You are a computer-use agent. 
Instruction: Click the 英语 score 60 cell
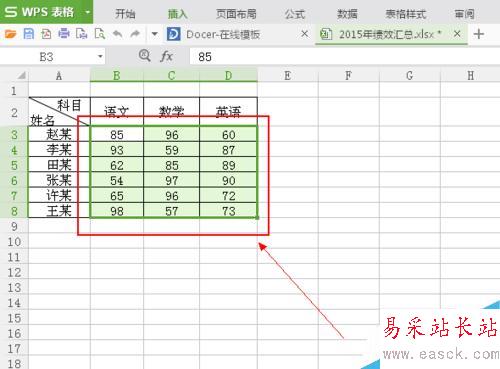point(228,135)
